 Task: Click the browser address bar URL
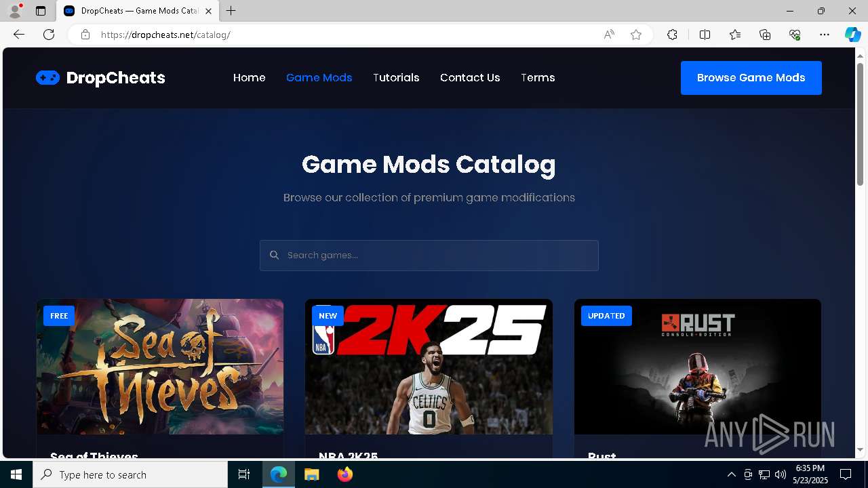pos(165,35)
